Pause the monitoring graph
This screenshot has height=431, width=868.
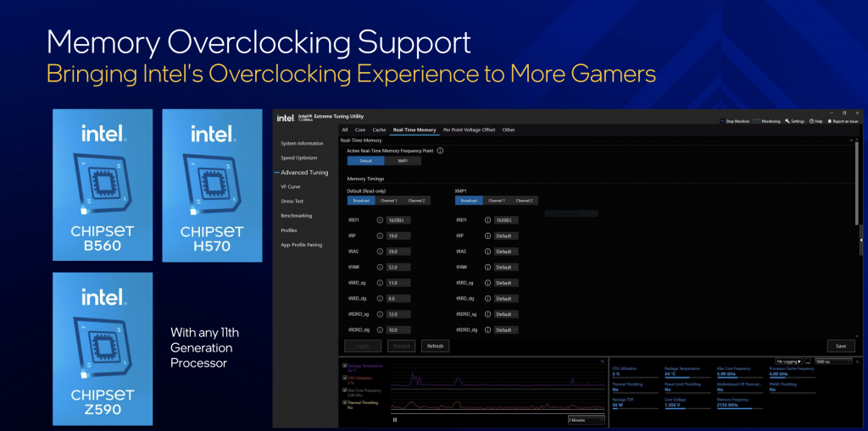[x=395, y=420]
